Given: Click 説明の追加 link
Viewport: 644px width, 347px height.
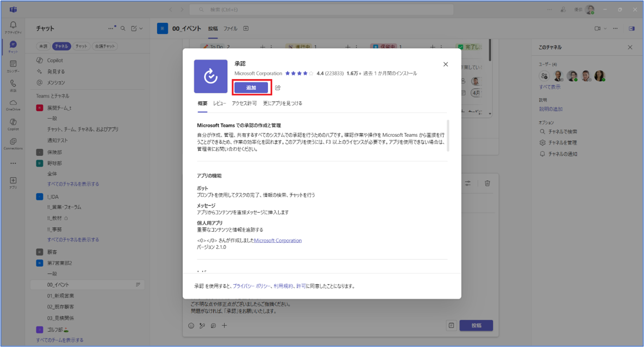Looking at the screenshot, I should click(551, 109).
